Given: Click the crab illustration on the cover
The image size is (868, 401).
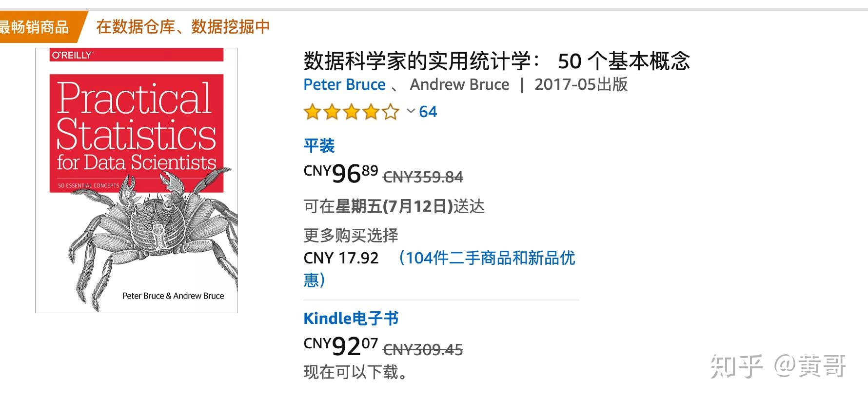Looking at the screenshot, I should point(151,229).
